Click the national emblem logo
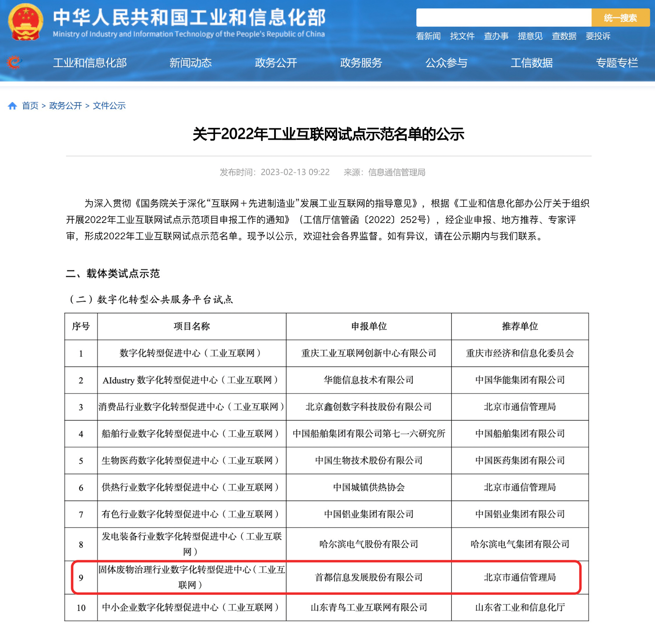The height and width of the screenshot is (644, 655). pos(26,22)
